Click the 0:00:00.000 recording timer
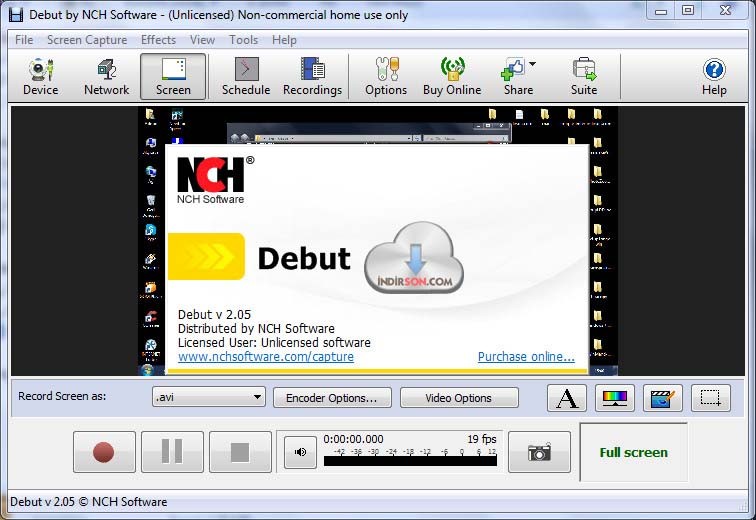Viewport: 756px width, 520px height. 353,439
